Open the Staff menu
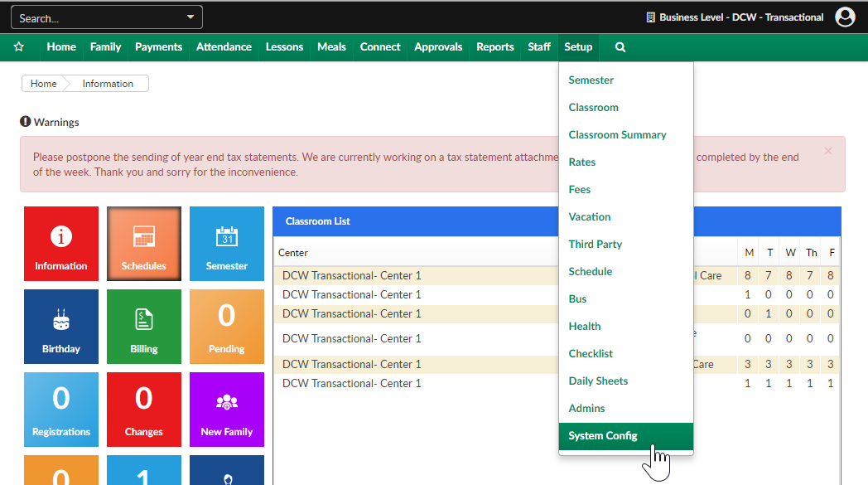This screenshot has height=485, width=868. (x=539, y=47)
